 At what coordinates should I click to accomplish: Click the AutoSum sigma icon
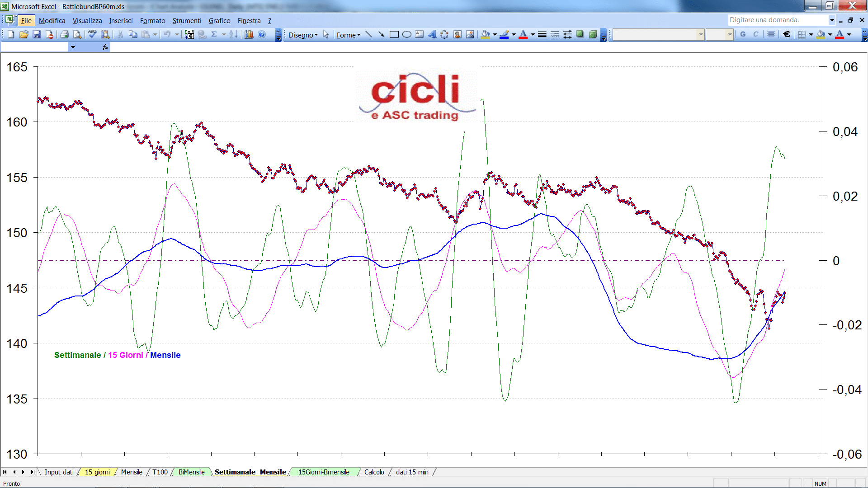(214, 34)
